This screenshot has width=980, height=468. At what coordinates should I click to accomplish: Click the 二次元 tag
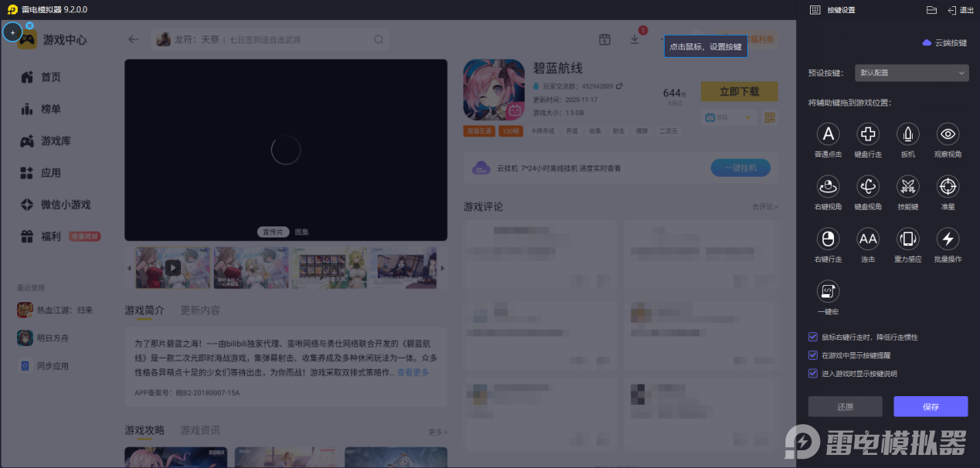668,131
